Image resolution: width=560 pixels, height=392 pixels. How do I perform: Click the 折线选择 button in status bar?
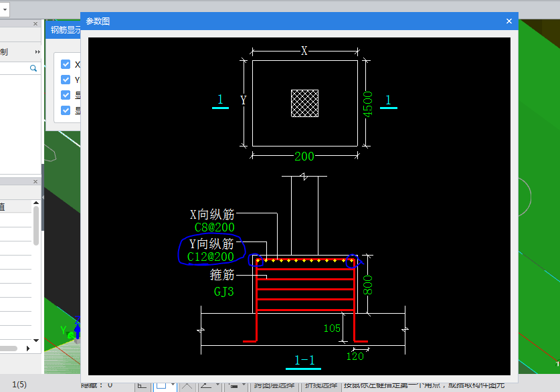click(x=321, y=385)
